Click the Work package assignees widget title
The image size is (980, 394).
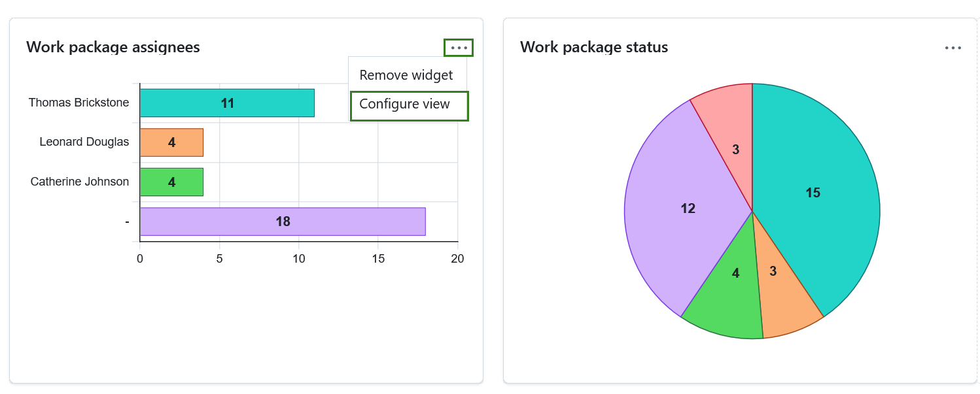114,47
